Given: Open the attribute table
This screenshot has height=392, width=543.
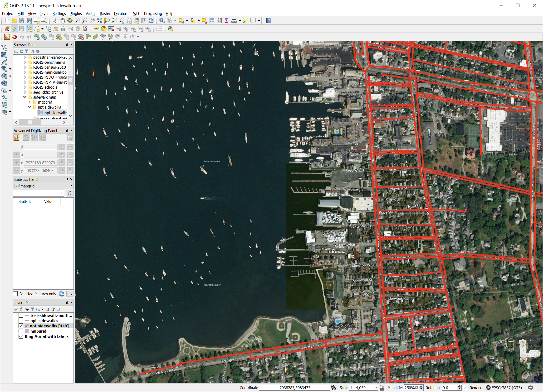Looking at the screenshot, I should click(x=212, y=21).
